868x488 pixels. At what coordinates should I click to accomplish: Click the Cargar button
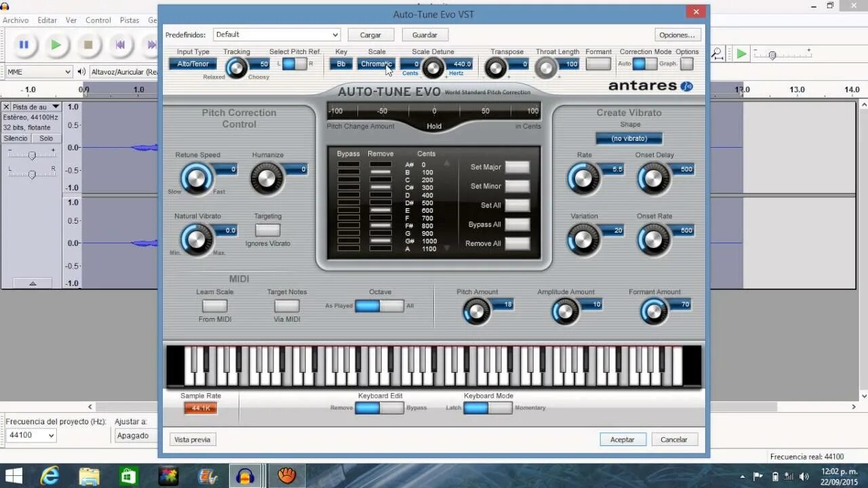(371, 35)
